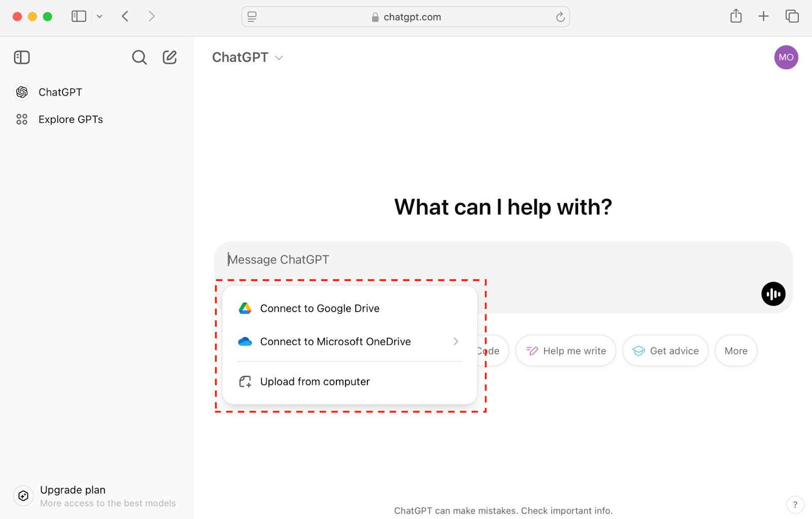Toggle the ChatGPT sidebar panel icon

click(22, 57)
